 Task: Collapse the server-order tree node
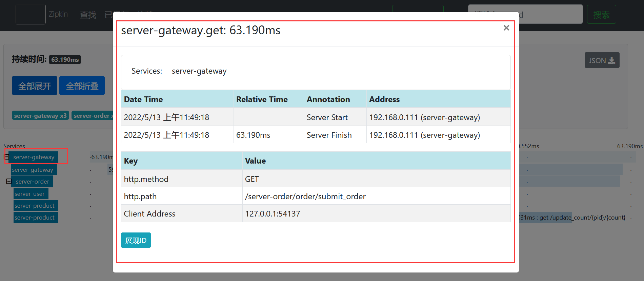coord(9,181)
